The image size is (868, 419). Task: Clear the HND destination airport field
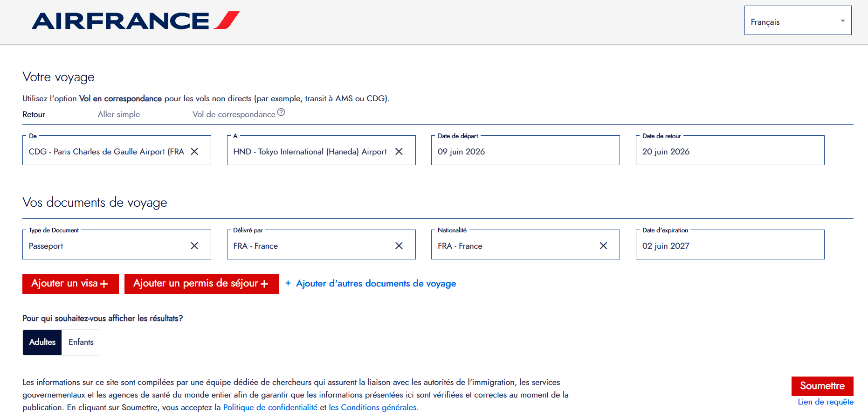399,152
